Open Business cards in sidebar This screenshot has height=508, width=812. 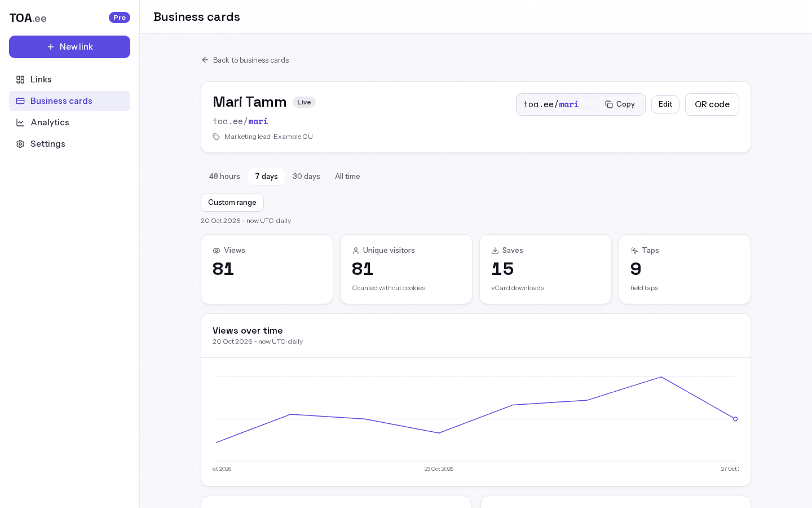(x=69, y=101)
